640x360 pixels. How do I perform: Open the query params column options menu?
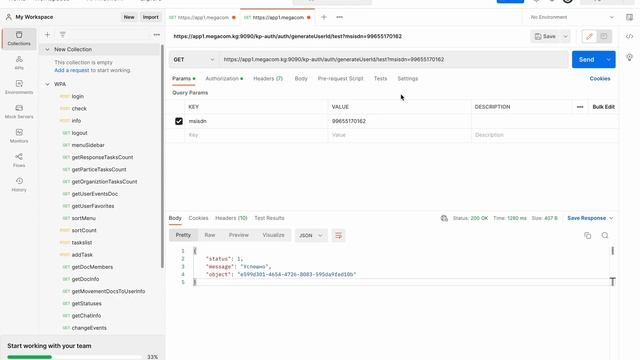click(580, 107)
